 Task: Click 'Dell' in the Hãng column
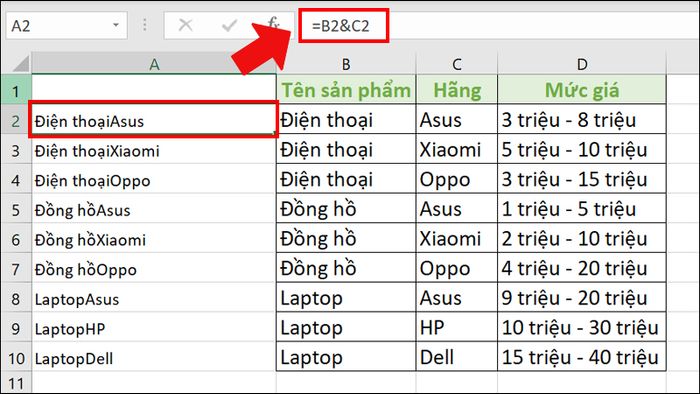tap(457, 357)
